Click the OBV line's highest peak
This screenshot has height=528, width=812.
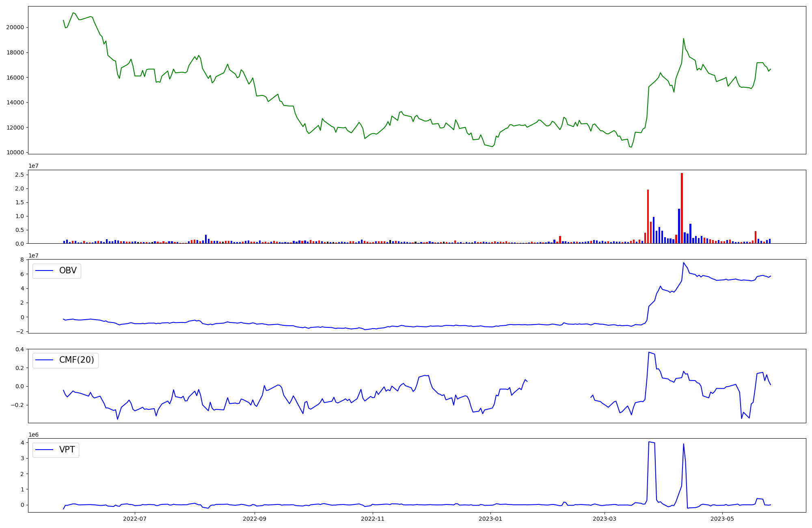[x=683, y=263]
